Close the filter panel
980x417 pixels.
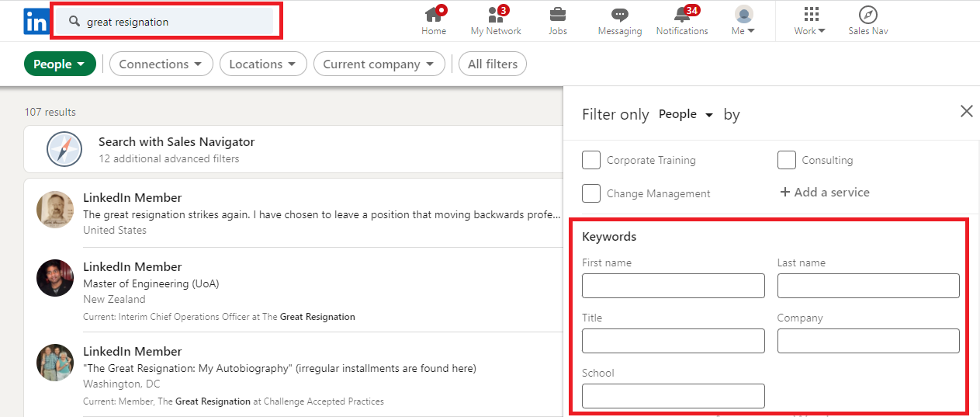[x=966, y=111]
